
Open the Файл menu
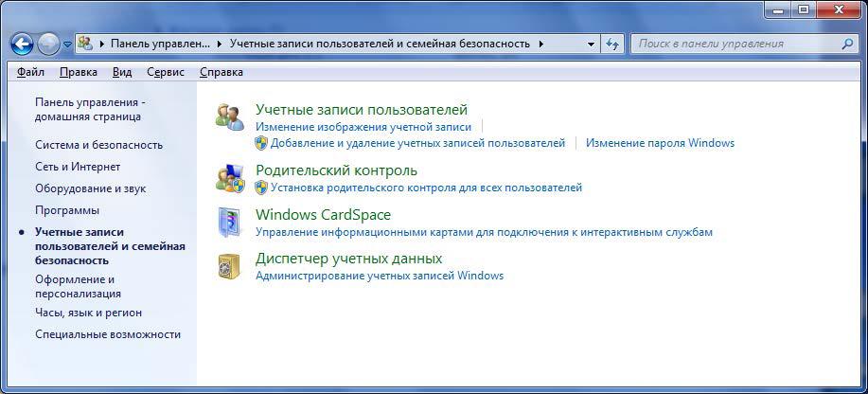(31, 72)
